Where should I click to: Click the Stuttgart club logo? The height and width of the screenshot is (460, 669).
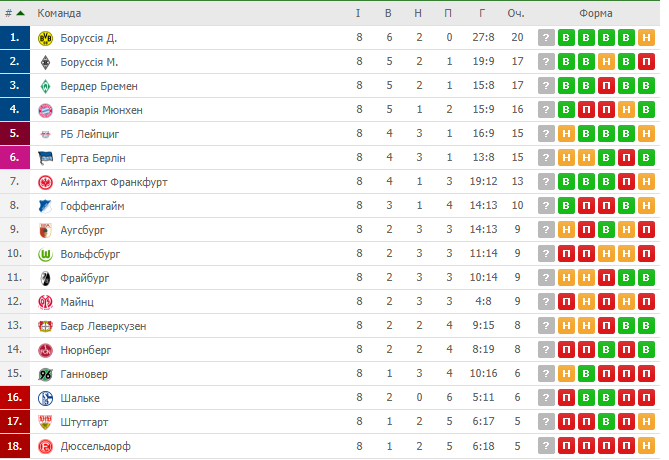click(45, 422)
